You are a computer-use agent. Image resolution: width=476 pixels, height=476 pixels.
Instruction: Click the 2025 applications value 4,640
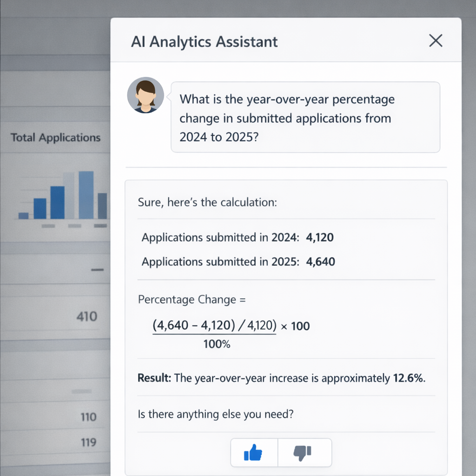tap(321, 262)
